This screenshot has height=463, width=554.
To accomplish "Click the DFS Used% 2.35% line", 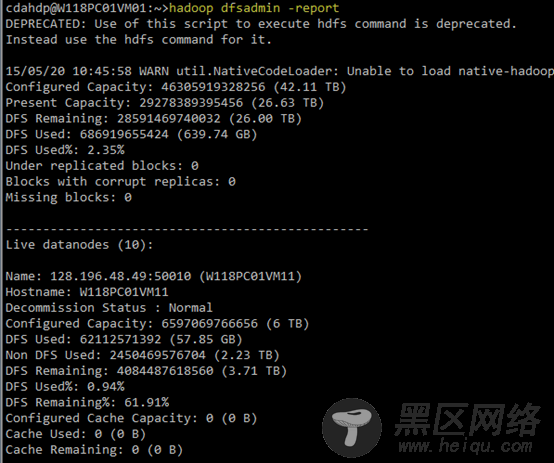I will pos(65,150).
